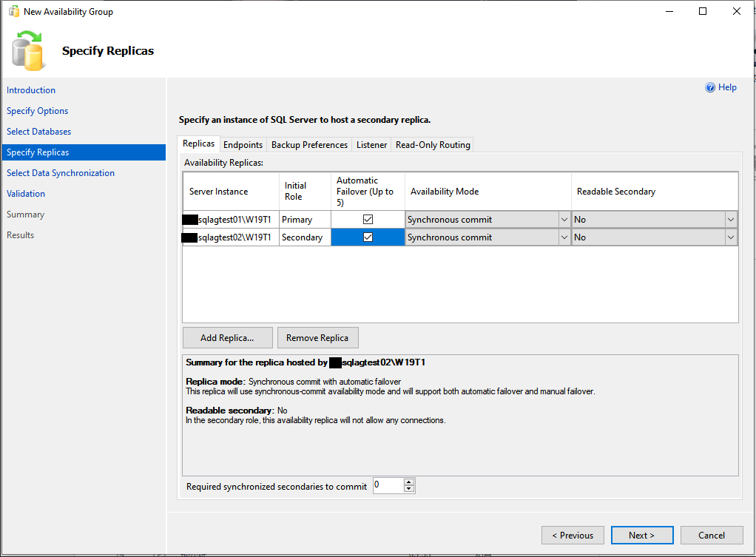756x557 pixels.
Task: Select the Listener tab
Action: coord(371,145)
